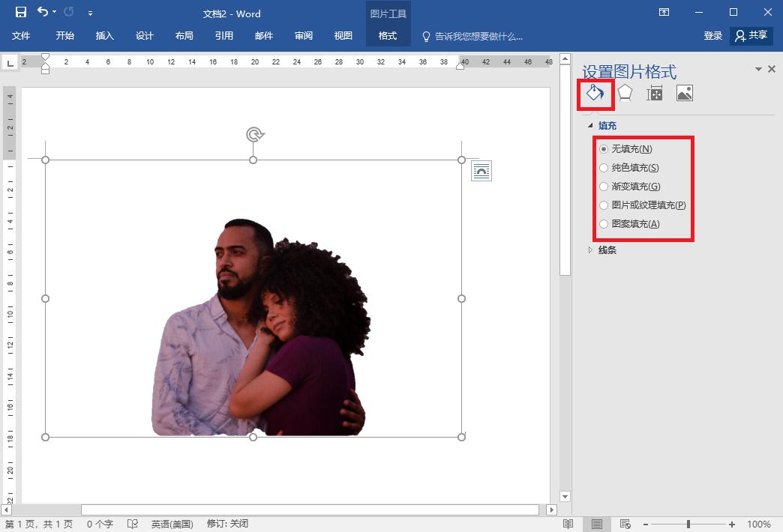
Task: Open the 设置图片格式 panel options dropdown
Action: tap(757, 68)
